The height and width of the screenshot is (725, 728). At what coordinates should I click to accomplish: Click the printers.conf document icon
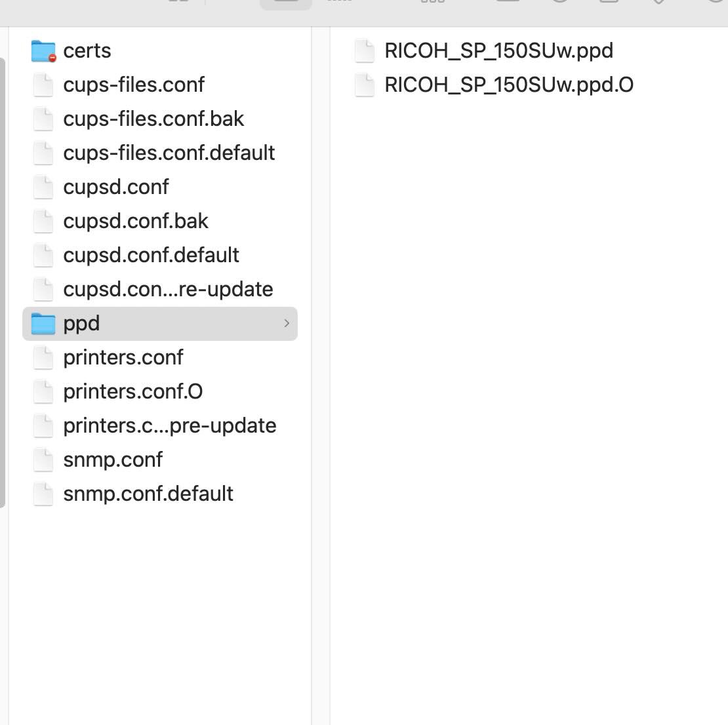tap(43, 358)
